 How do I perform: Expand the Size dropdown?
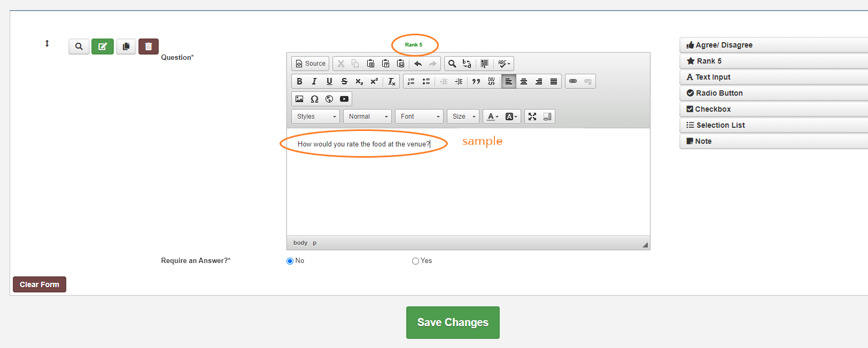[x=463, y=117]
